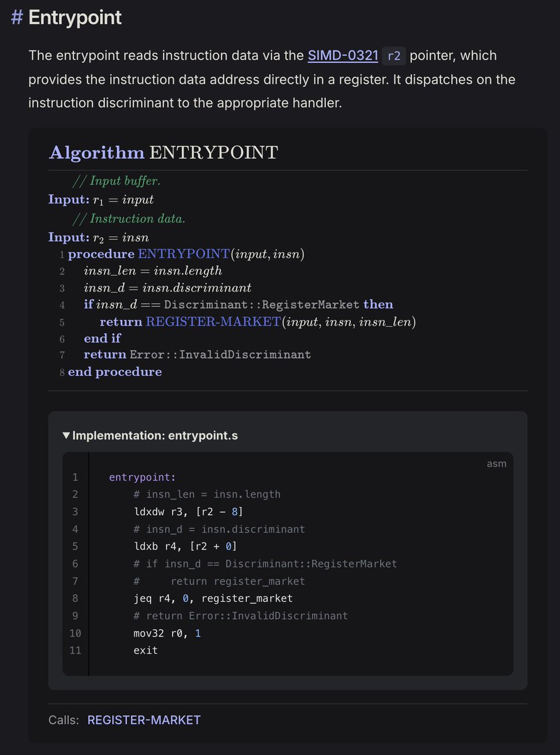The image size is (560, 755).
Task: Click the "// Instruction data." comment
Action: [129, 219]
